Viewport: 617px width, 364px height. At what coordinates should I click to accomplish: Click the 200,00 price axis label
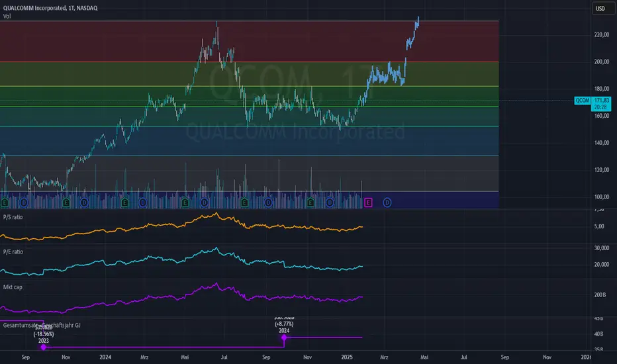(602, 62)
